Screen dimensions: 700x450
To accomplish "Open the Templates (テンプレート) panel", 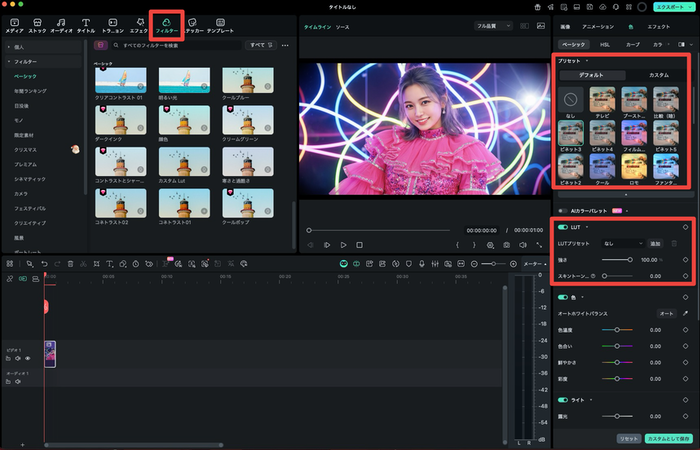I will [219, 21].
